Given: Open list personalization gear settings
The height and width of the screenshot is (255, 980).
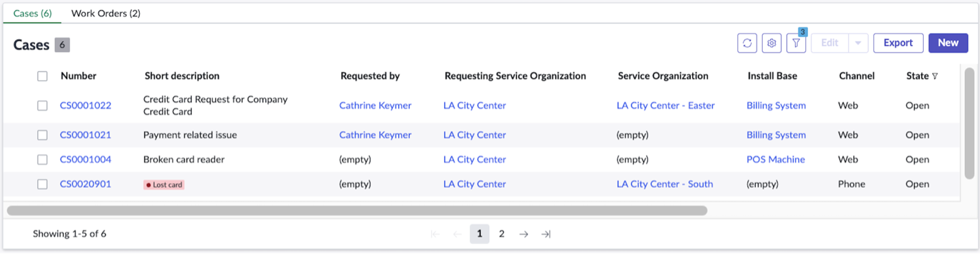Looking at the screenshot, I should tap(772, 42).
